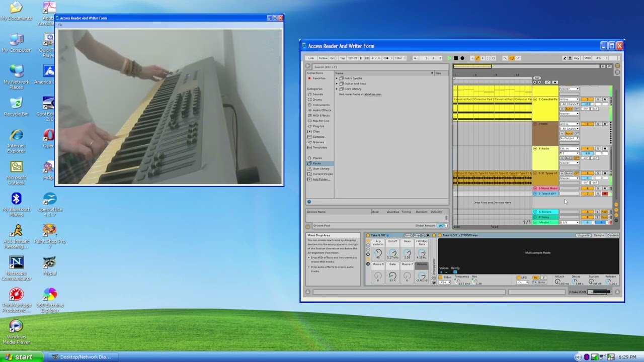Solo track 4 Audio
This screenshot has width=644, height=362.
[598, 148]
